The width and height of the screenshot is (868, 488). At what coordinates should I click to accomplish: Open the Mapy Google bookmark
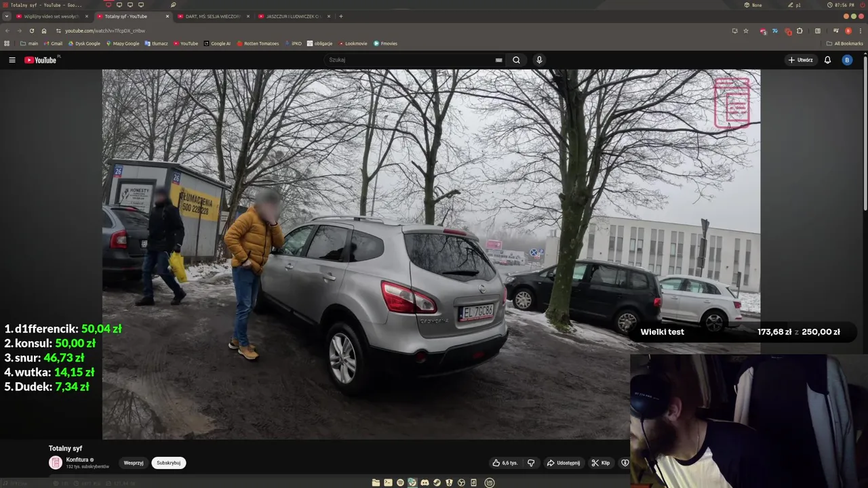click(123, 43)
